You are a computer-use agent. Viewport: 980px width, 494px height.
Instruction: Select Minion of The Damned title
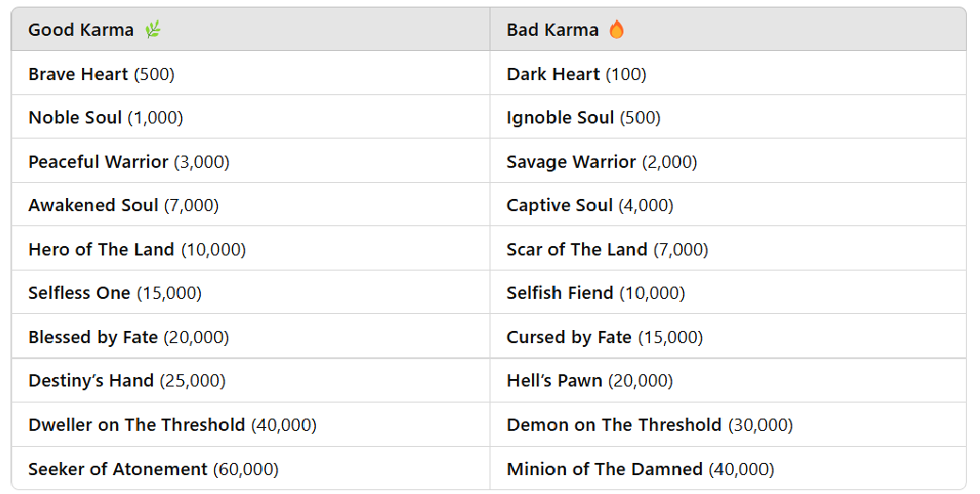coord(605,469)
